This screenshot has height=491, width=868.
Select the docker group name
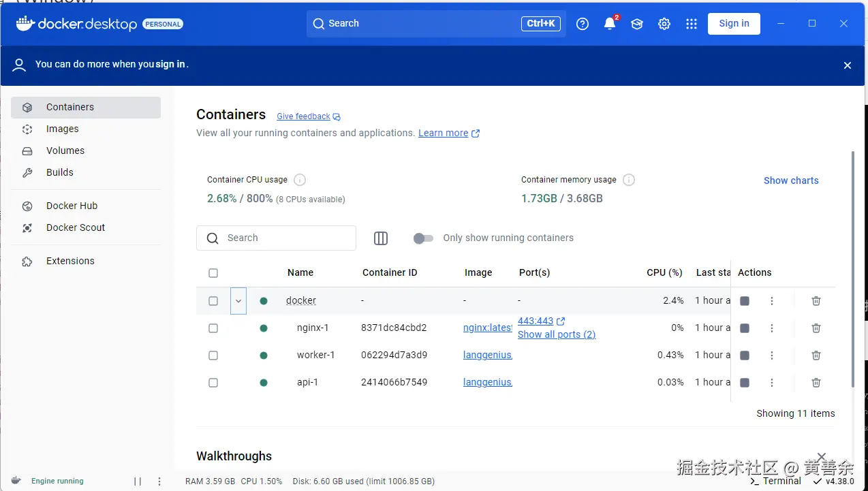click(301, 301)
